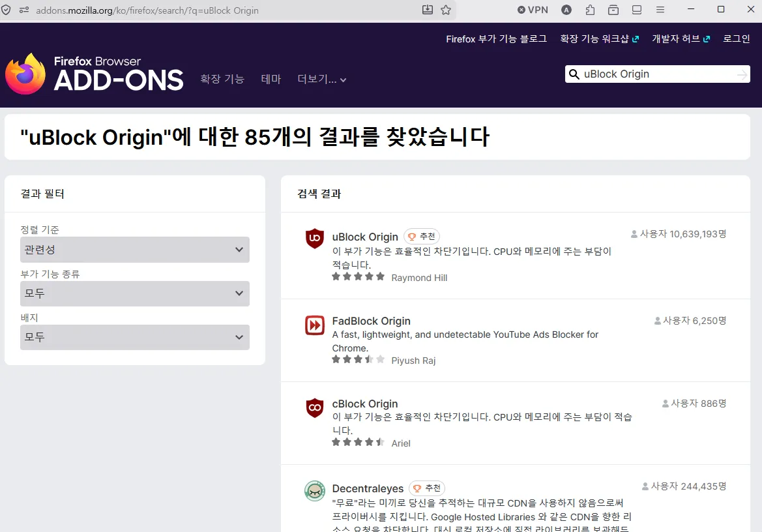Click the add-ons search input field

658,74
